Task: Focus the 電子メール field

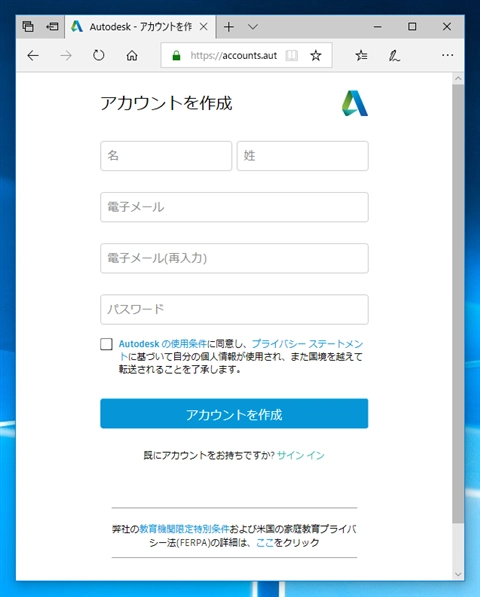Action: pyautogui.click(x=234, y=207)
